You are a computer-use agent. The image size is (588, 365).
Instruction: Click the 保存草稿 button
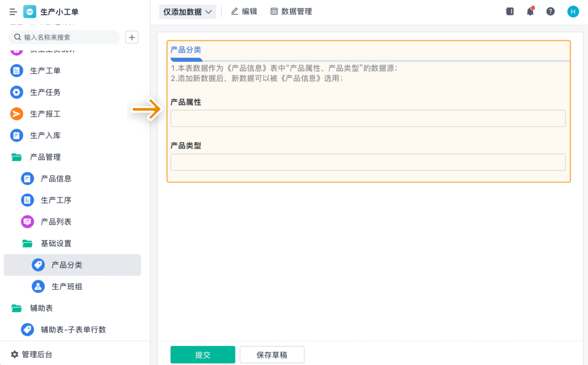click(272, 355)
